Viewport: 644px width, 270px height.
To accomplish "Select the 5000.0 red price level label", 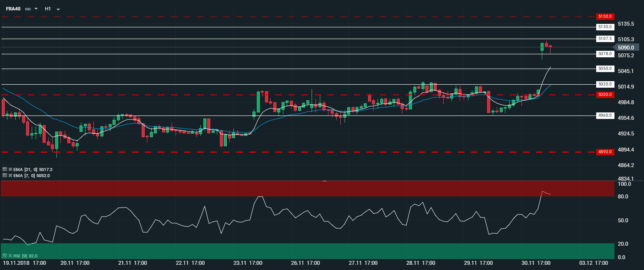I will coord(605,95).
